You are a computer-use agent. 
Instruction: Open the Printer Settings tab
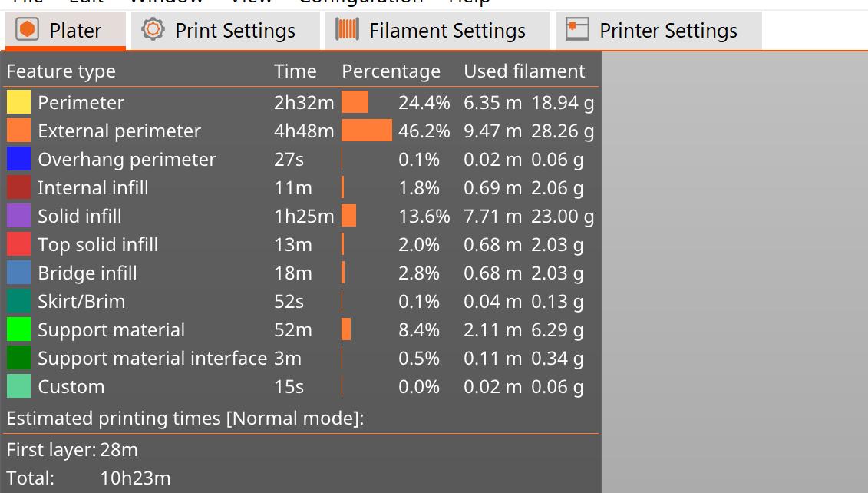click(668, 31)
